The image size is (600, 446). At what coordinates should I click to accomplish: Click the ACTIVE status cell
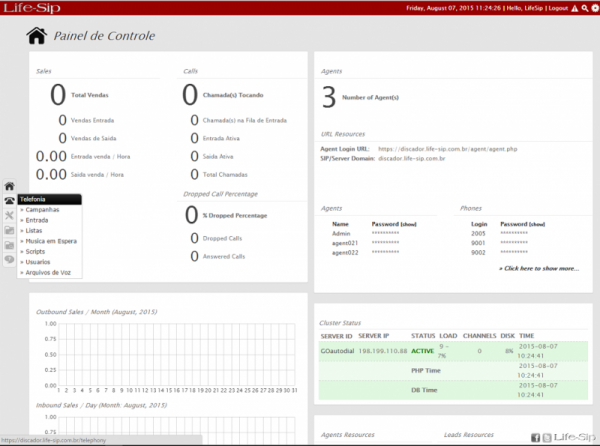pyautogui.click(x=422, y=351)
